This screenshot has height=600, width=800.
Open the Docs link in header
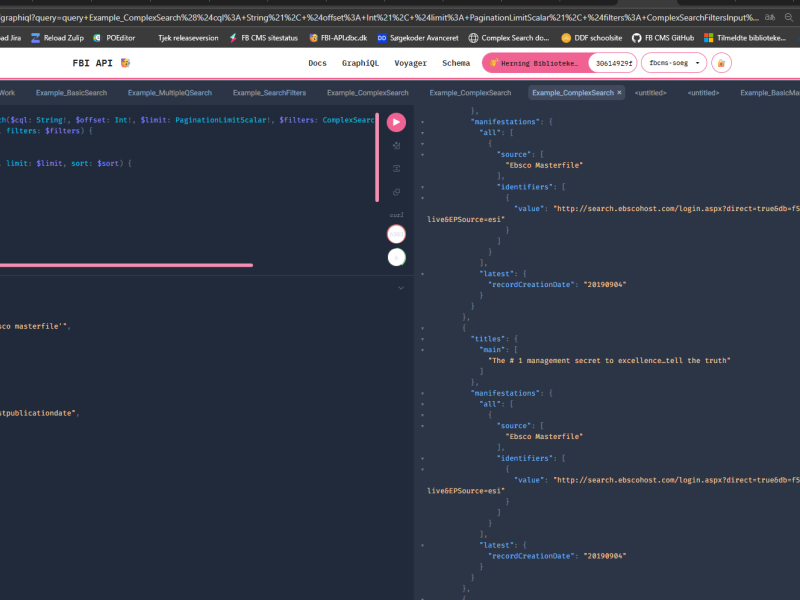tap(317, 63)
